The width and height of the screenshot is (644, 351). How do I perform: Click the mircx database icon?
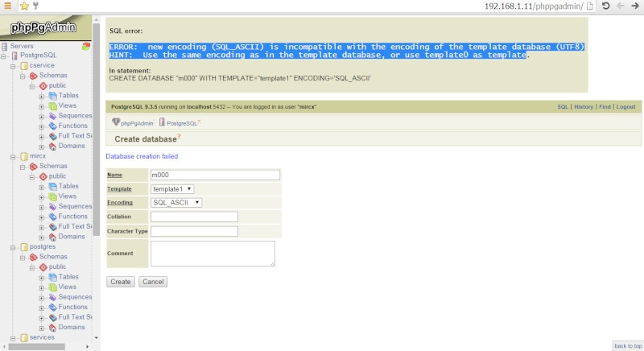click(x=24, y=156)
